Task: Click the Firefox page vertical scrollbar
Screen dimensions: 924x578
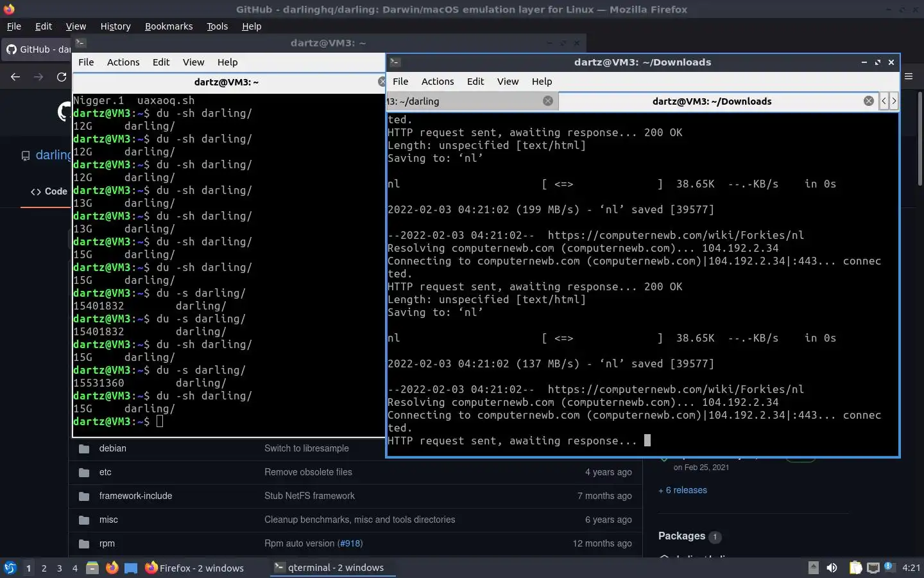Action: [920, 138]
